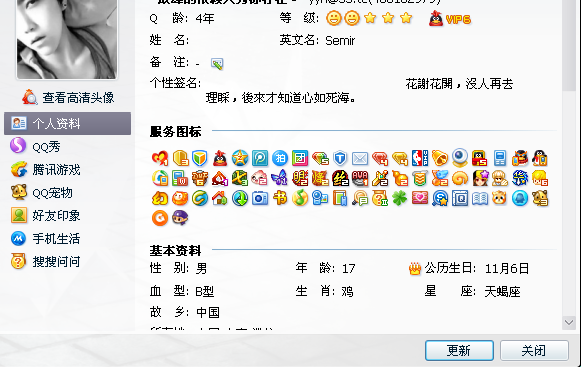Click the golden bell service icon

pos(440,158)
